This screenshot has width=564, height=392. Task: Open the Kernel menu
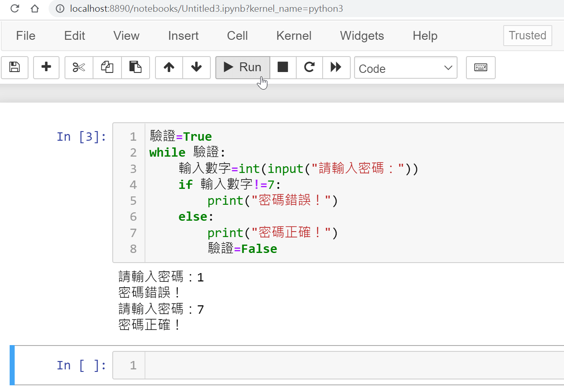pos(294,36)
